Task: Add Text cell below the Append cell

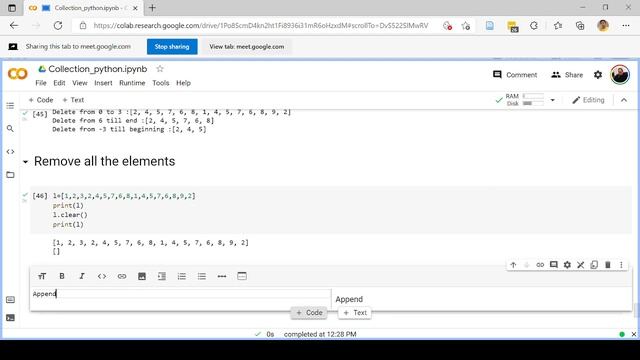Action: (355, 313)
